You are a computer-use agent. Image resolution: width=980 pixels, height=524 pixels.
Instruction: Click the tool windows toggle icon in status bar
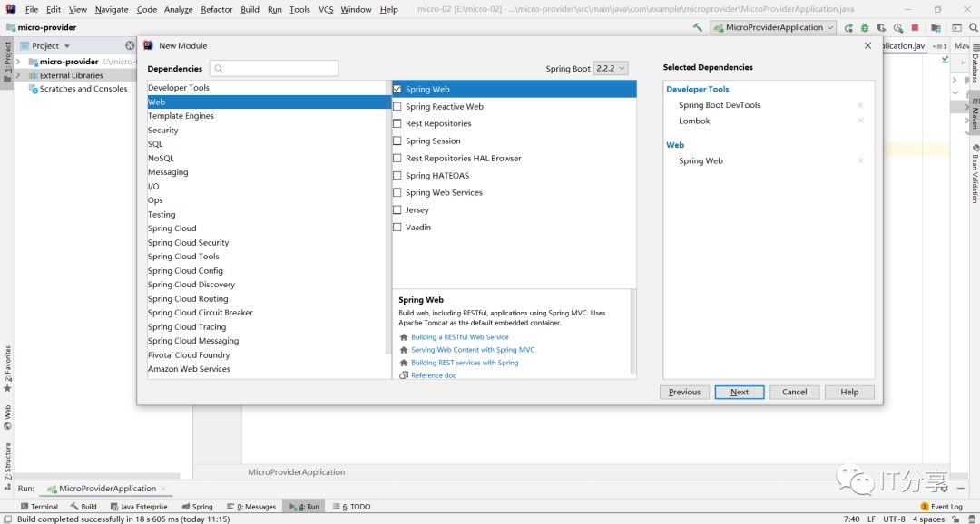coord(5,519)
